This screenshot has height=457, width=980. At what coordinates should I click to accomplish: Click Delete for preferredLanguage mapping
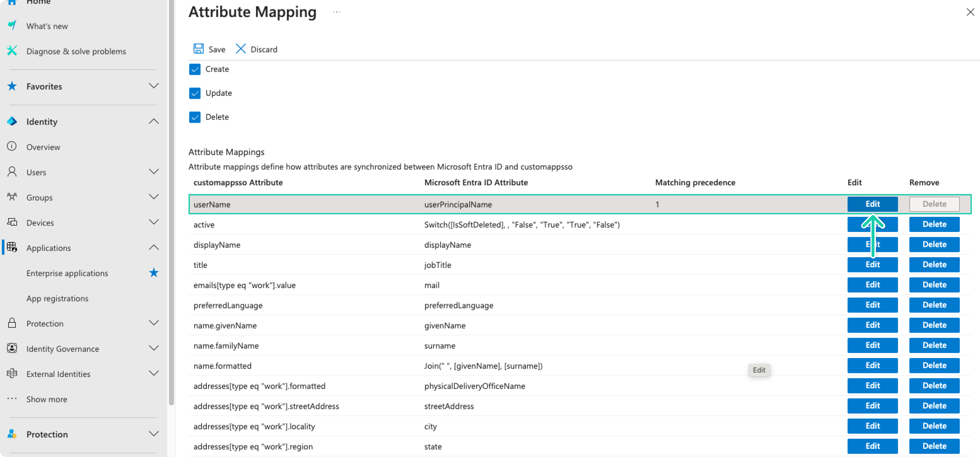pyautogui.click(x=934, y=305)
